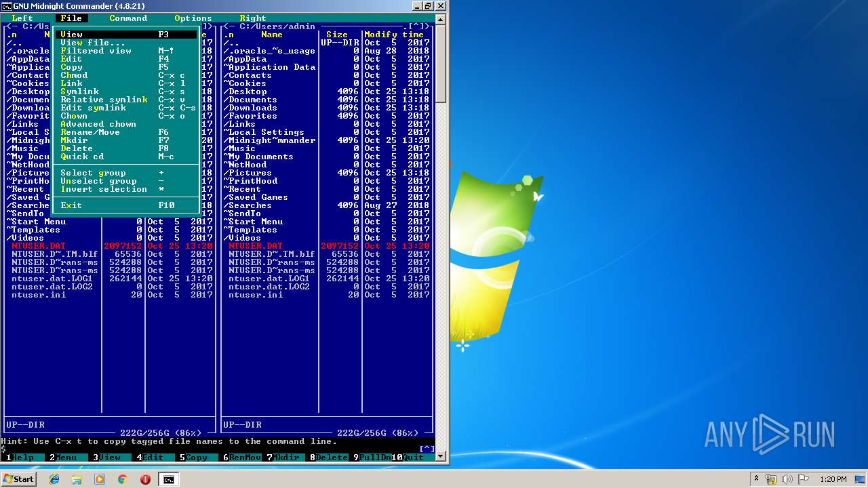The height and width of the screenshot is (488, 868).
Task: Launch Internet Explorer from taskbar
Action: 54,479
